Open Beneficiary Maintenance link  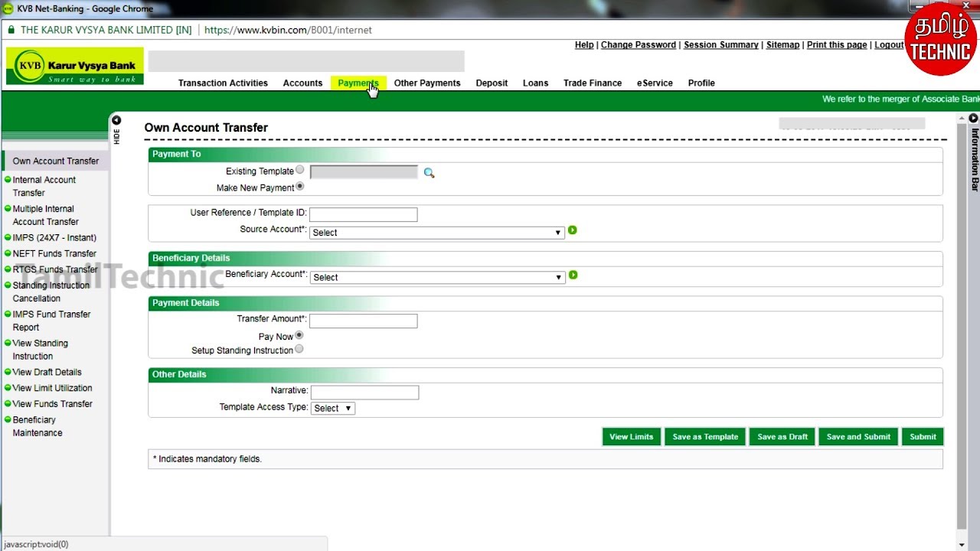pos(38,426)
